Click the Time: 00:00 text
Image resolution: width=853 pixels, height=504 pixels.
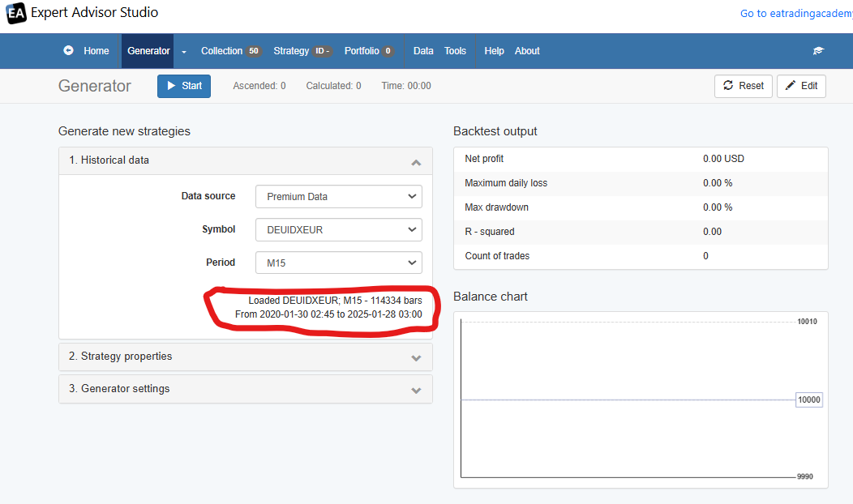[x=406, y=86]
